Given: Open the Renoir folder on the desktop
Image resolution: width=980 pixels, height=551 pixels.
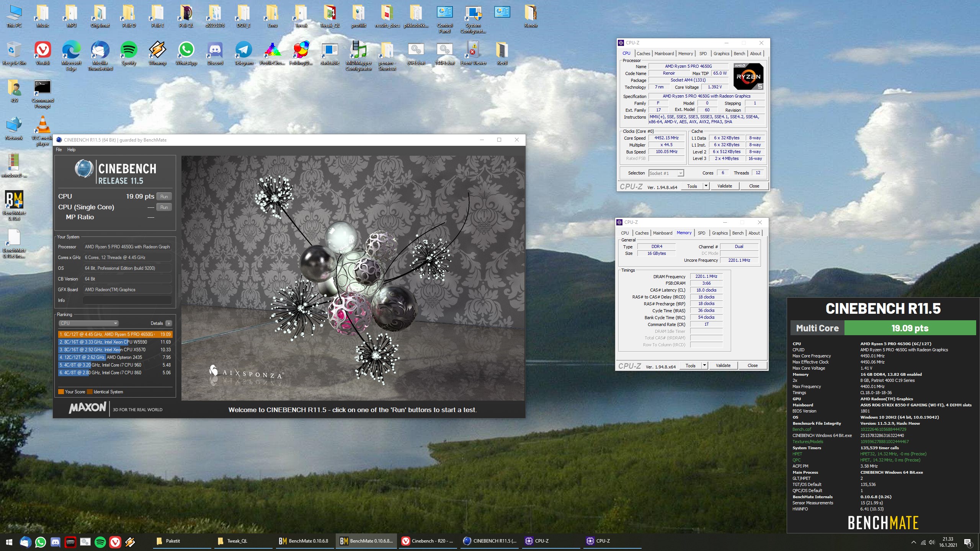Looking at the screenshot, I should [x=531, y=16].
